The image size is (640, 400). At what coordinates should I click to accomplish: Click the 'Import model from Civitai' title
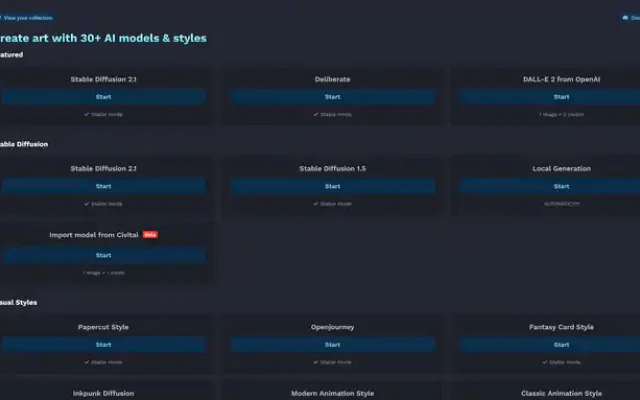(94, 235)
